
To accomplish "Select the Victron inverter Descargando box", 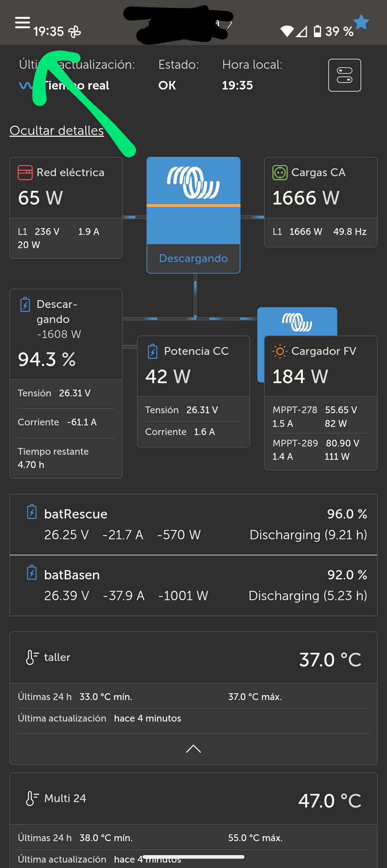I will click(193, 215).
